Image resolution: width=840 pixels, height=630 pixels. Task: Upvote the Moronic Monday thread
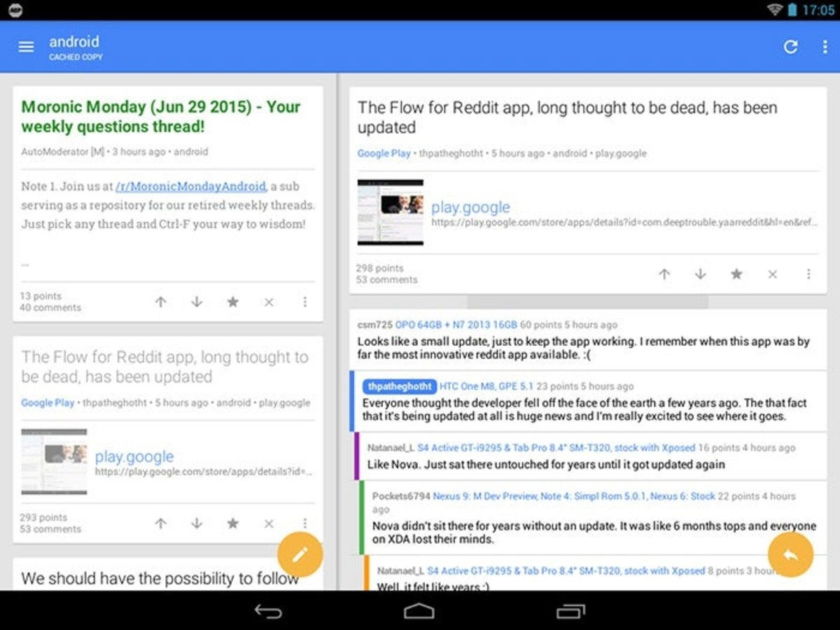coord(160,302)
